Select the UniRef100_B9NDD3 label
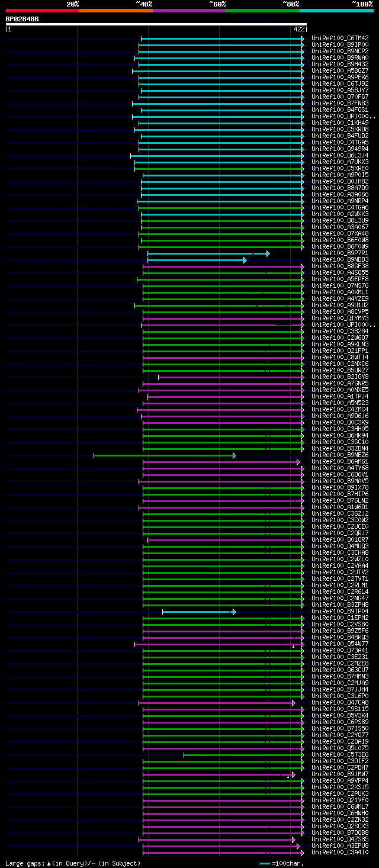 click(x=340, y=260)
